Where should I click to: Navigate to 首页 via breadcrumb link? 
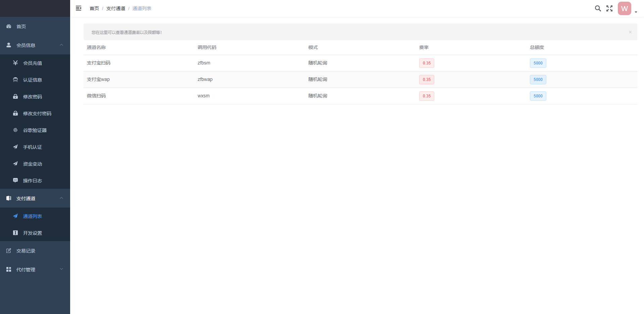point(94,8)
